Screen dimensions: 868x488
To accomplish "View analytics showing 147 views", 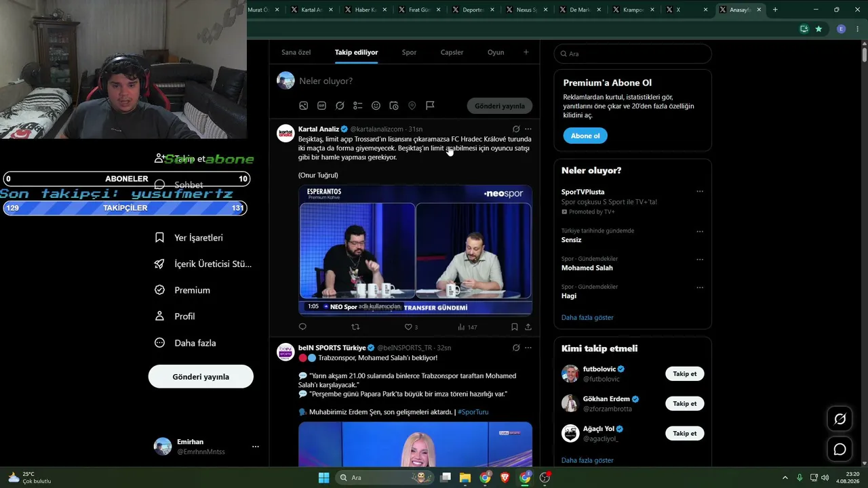I will tap(467, 327).
